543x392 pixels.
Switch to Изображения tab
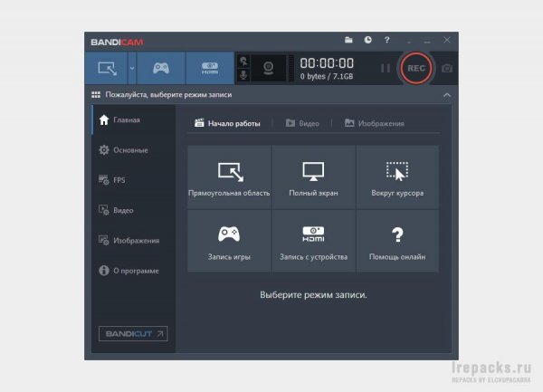click(x=375, y=123)
